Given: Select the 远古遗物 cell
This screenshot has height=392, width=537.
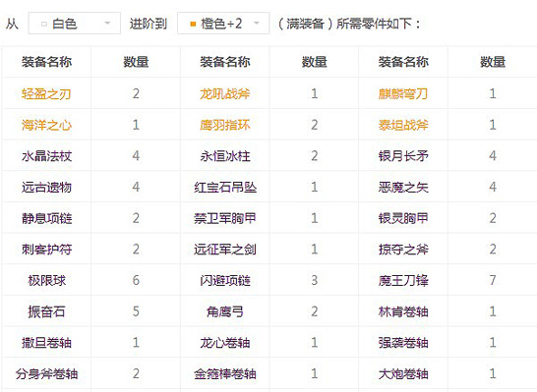Looking at the screenshot, I should 46,187.
